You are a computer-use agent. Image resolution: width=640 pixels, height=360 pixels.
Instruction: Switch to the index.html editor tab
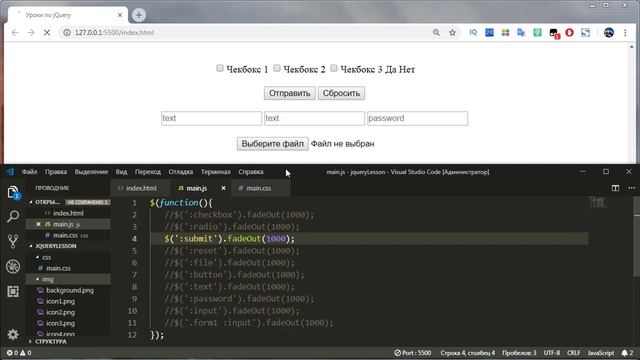point(140,188)
